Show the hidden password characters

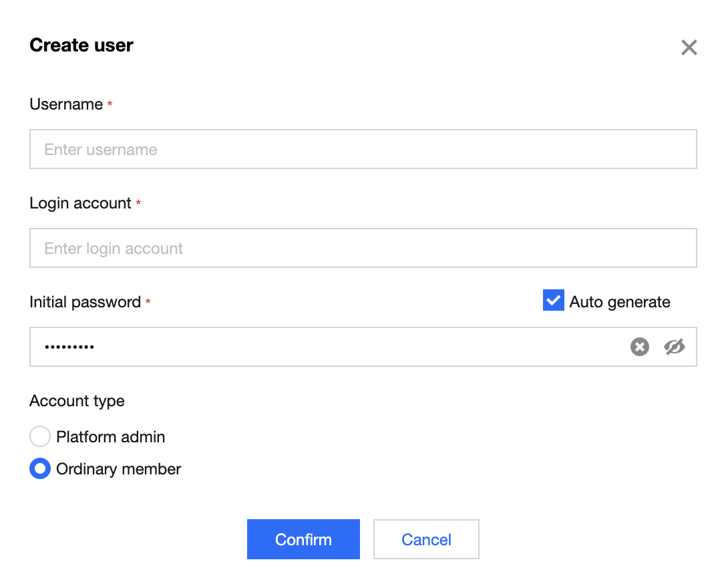[675, 347]
